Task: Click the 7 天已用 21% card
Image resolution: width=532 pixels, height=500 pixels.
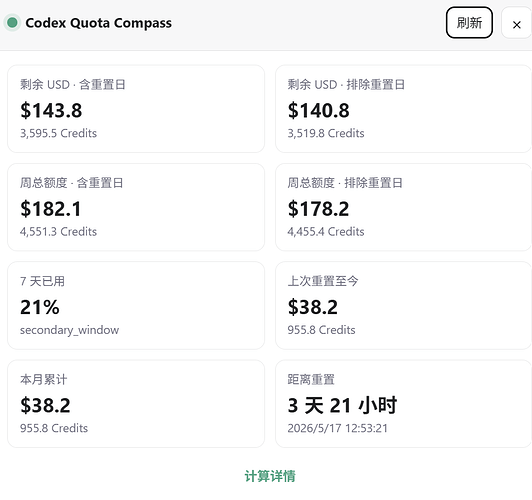Action: (x=136, y=305)
